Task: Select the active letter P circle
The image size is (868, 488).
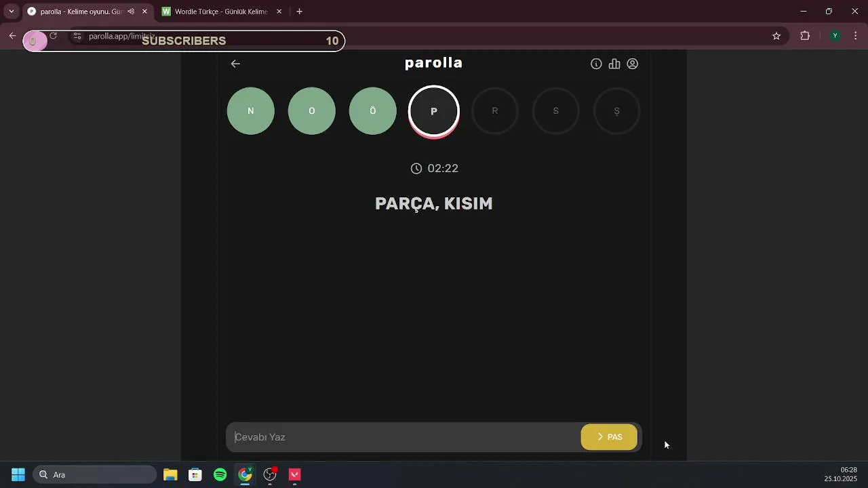Action: pos(434,112)
